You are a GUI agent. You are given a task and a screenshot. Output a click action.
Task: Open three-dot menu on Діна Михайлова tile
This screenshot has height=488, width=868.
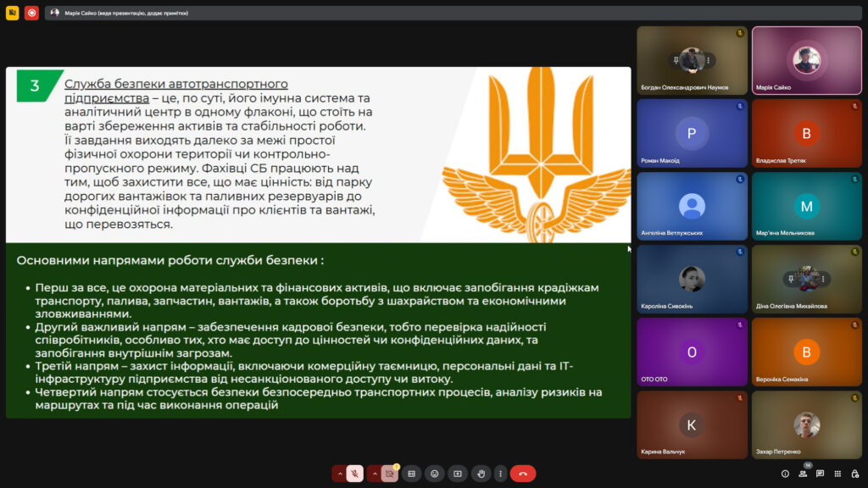pos(823,279)
